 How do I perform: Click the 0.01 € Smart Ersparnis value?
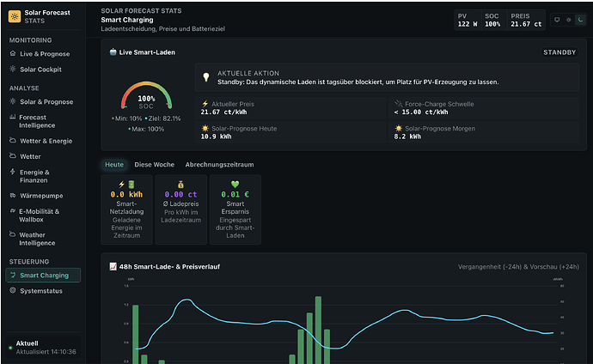(x=235, y=195)
